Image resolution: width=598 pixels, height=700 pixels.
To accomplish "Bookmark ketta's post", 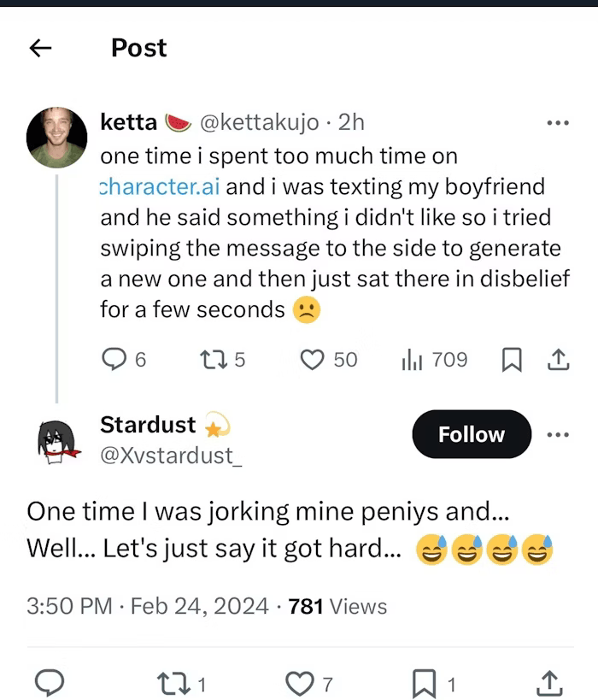I will (511, 361).
